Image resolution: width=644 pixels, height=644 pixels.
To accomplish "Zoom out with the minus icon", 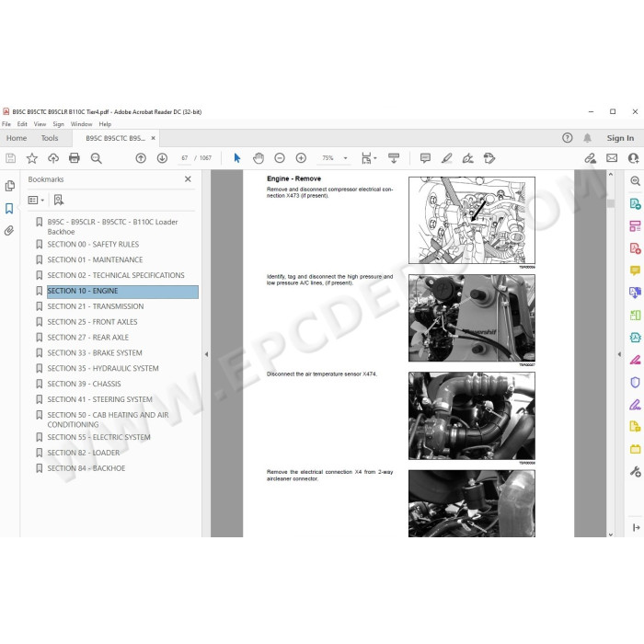I will (280, 158).
